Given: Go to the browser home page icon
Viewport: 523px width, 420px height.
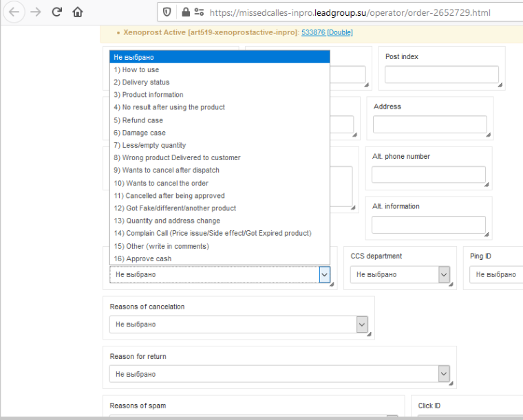Looking at the screenshot, I should 78,12.
